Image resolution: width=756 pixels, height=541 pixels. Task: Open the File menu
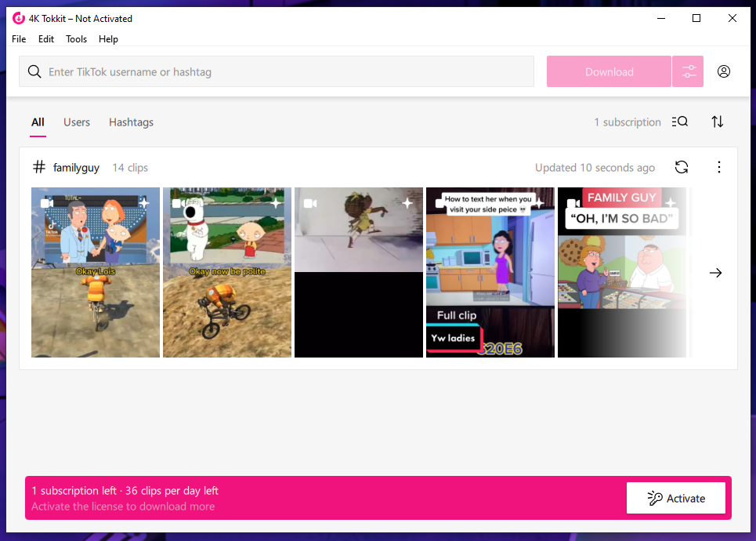pos(19,39)
